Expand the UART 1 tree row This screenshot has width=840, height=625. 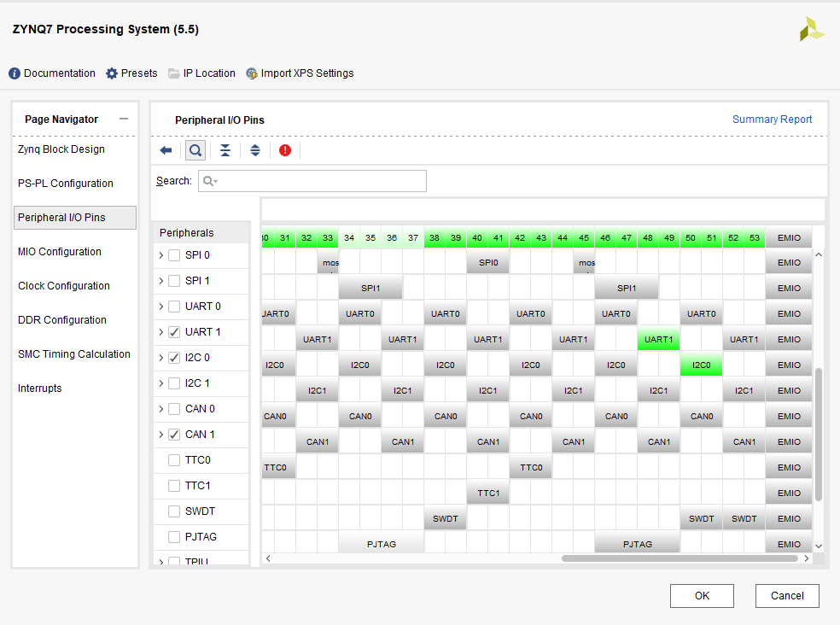pos(160,332)
